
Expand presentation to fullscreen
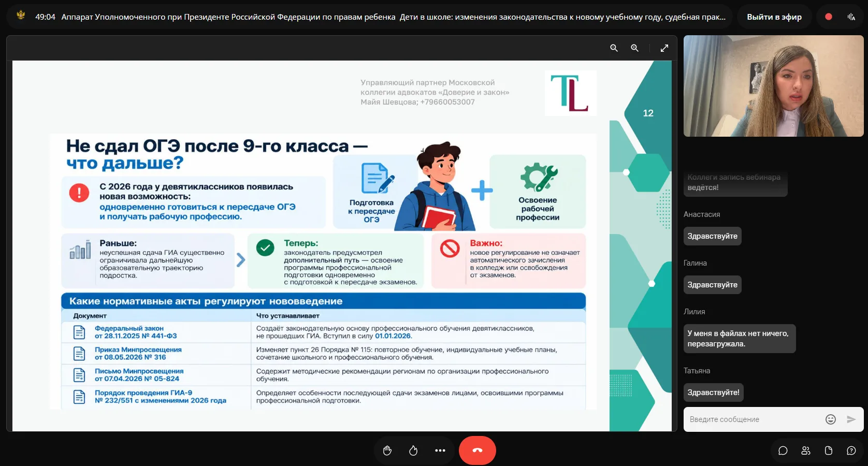[x=664, y=48]
